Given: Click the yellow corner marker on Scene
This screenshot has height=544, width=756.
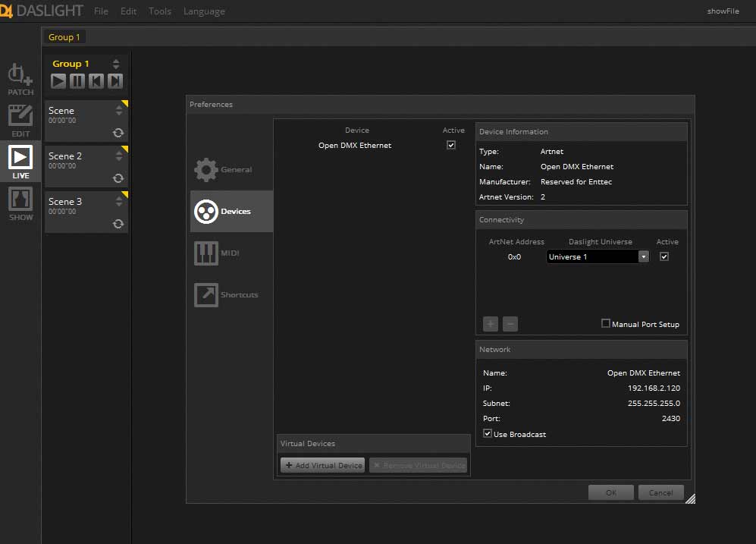Looking at the screenshot, I should pyautogui.click(x=125, y=103).
